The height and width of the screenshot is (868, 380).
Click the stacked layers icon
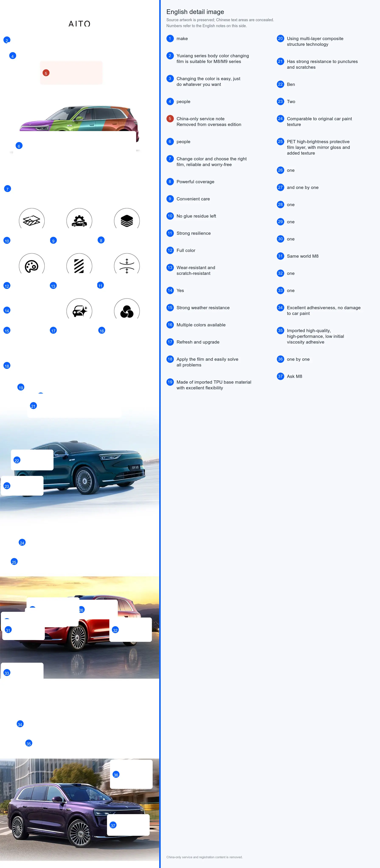point(127,221)
